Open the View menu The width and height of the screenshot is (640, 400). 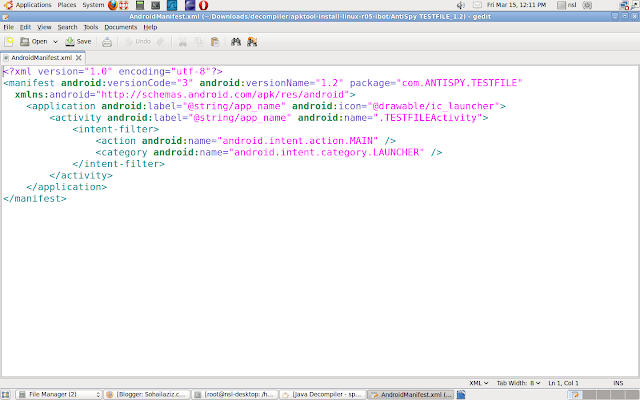coord(44,27)
